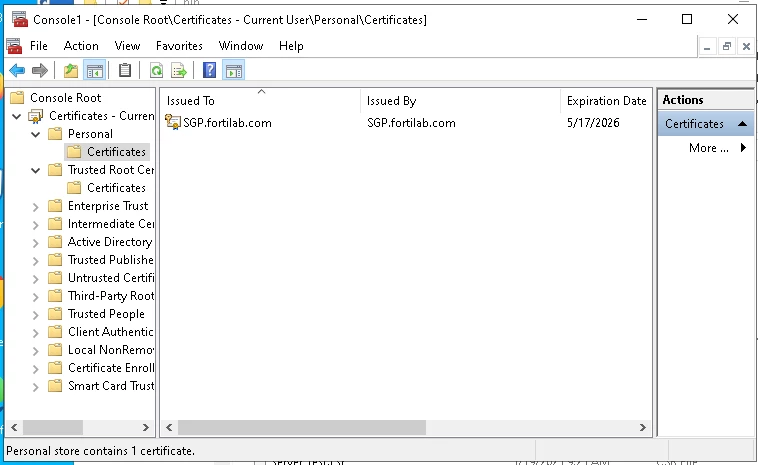Click the Export List icon
758x465 pixels.
click(x=178, y=71)
